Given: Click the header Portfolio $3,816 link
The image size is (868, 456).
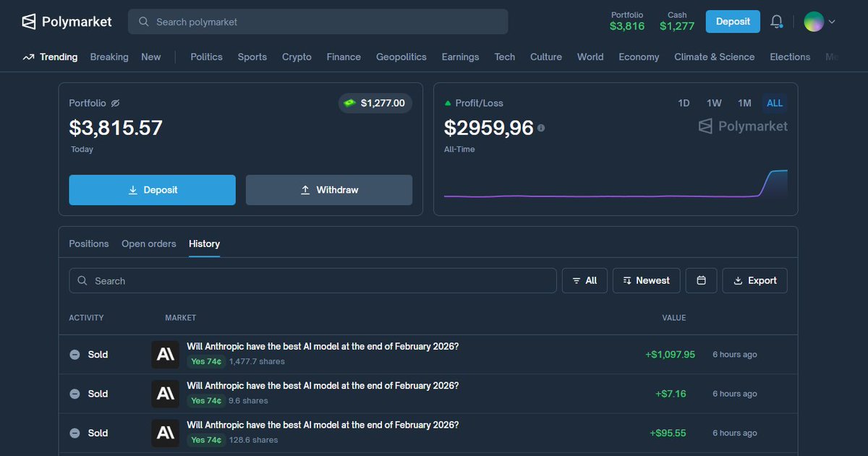Looking at the screenshot, I should point(627,21).
